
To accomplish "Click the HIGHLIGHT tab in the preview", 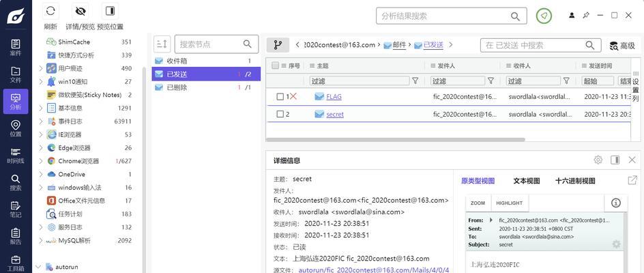I will pyautogui.click(x=510, y=203).
